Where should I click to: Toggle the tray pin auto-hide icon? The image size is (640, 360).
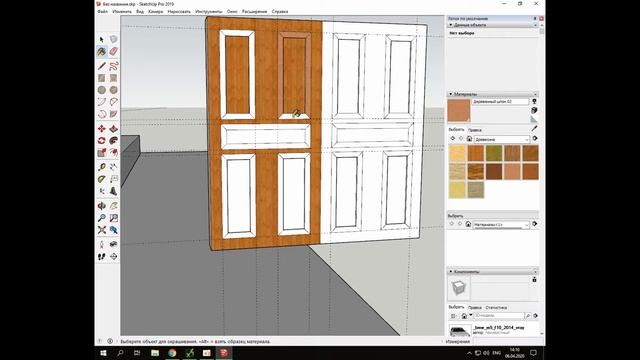(535, 19)
